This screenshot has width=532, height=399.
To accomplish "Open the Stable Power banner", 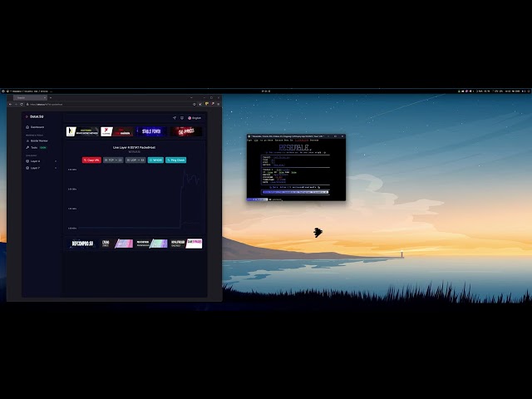I will click(151, 131).
